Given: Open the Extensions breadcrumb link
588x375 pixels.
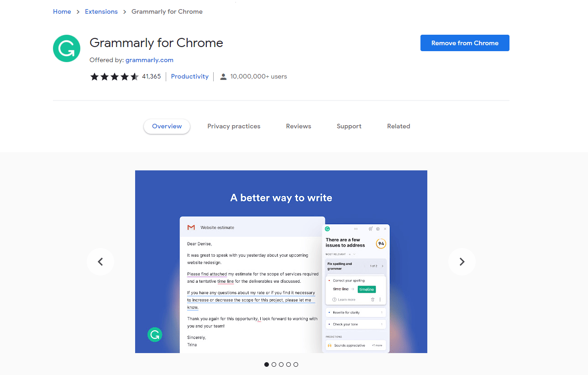Looking at the screenshot, I should coord(101,12).
